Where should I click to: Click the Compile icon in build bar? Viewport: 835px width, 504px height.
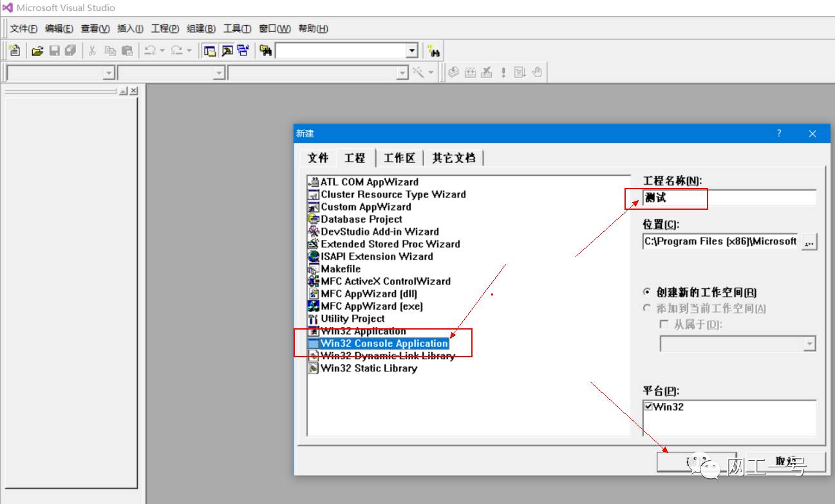click(x=454, y=72)
